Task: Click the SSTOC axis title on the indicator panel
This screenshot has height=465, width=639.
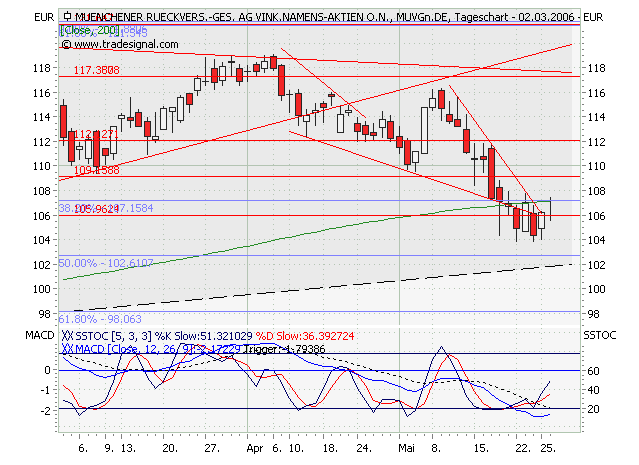Action: (x=600, y=335)
